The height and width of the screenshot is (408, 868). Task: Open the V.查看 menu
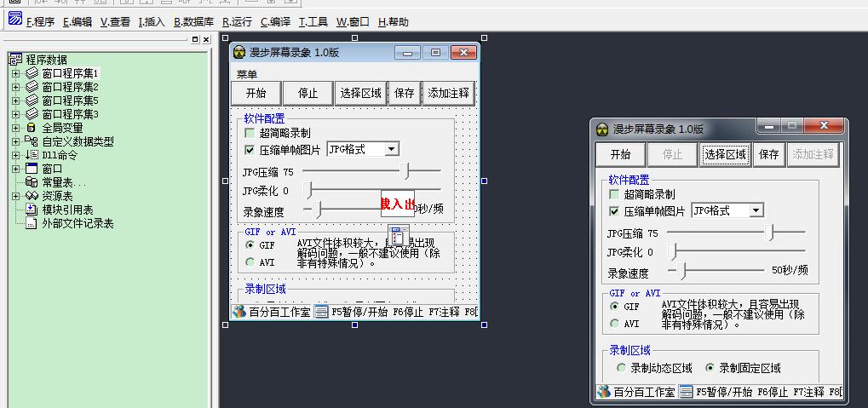(115, 22)
